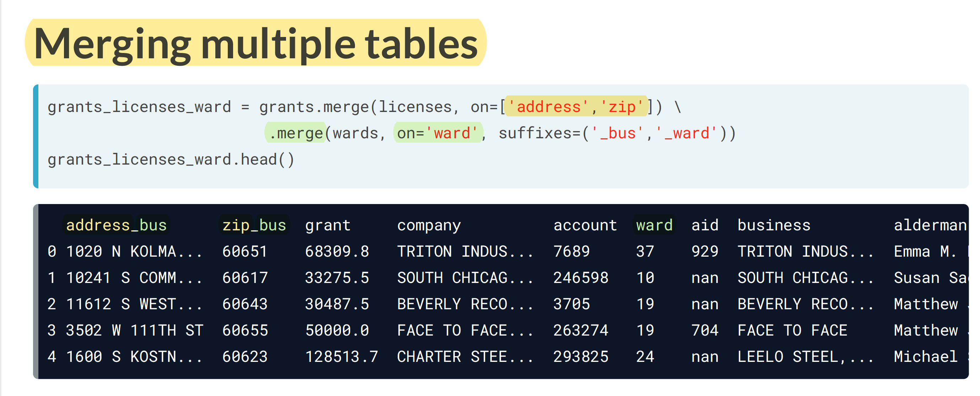Click the highlighted ward column header
This screenshot has height=396, width=980.
click(x=654, y=225)
